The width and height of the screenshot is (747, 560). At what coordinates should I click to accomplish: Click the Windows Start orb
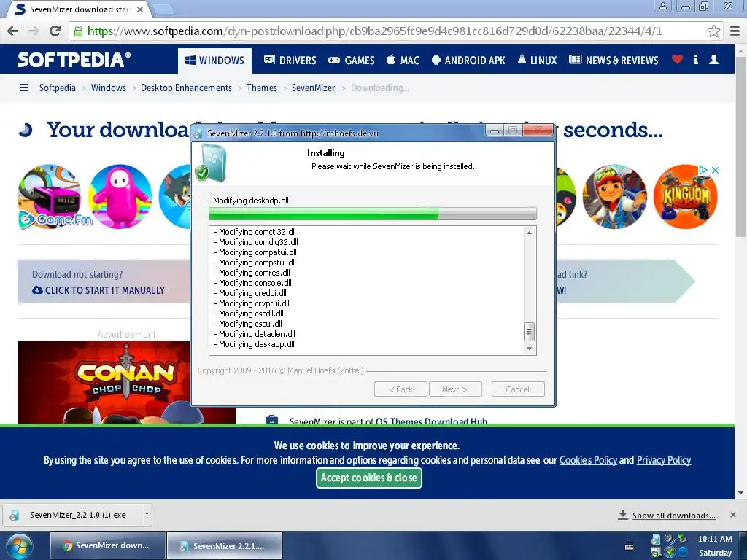pos(20,545)
